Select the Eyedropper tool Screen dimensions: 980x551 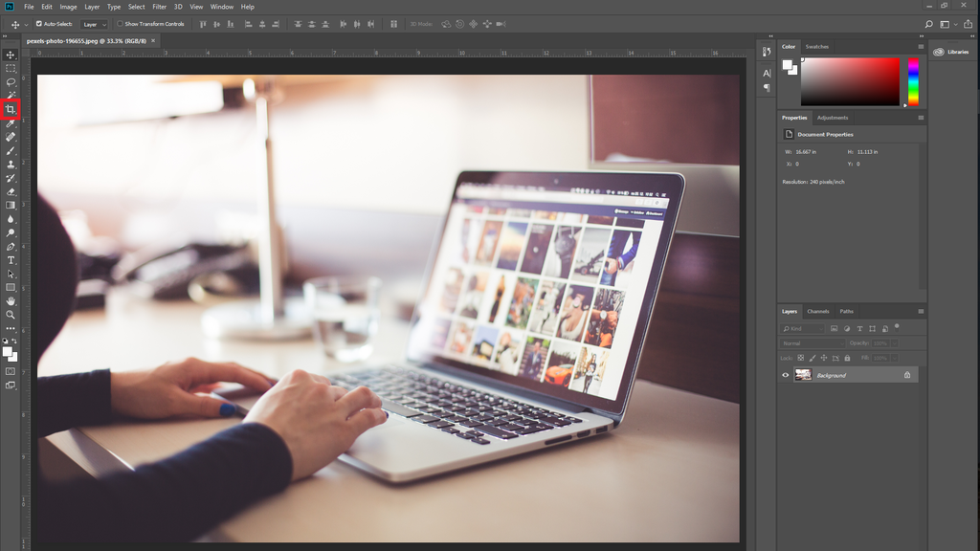pyautogui.click(x=11, y=122)
